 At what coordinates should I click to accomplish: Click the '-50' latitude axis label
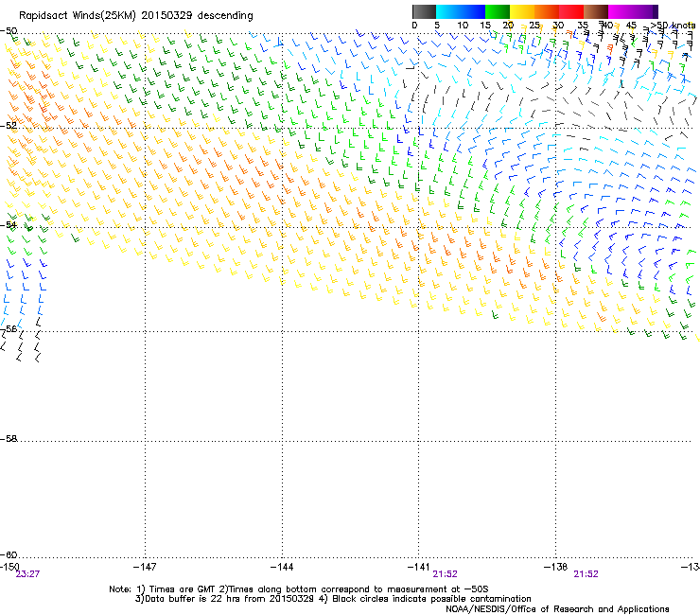(9, 31)
